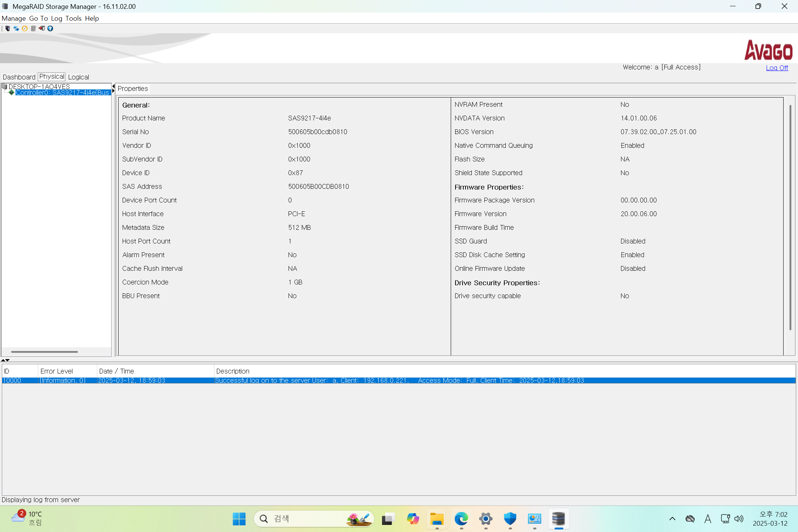Click the Native Command Queuing label

pyautogui.click(x=494, y=146)
